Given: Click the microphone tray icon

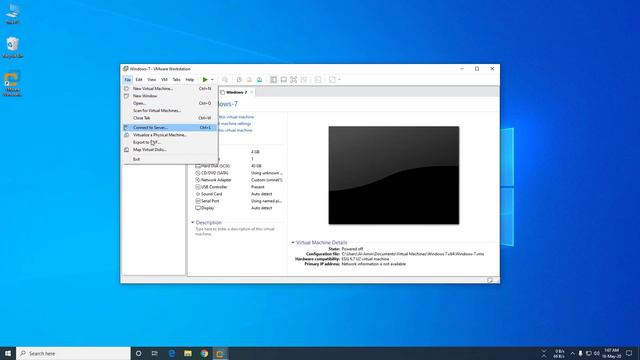Looking at the screenshot, I should coord(580,353).
